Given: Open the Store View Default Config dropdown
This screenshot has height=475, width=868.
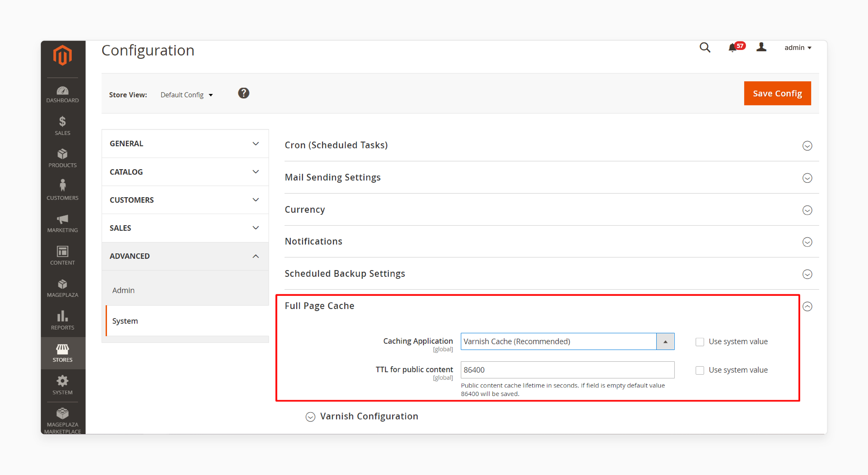Looking at the screenshot, I should (187, 95).
